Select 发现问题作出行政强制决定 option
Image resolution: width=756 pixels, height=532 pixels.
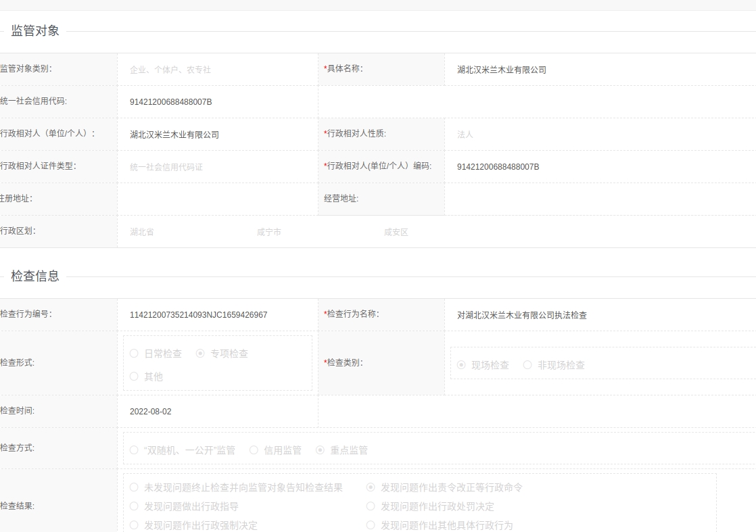point(134,525)
